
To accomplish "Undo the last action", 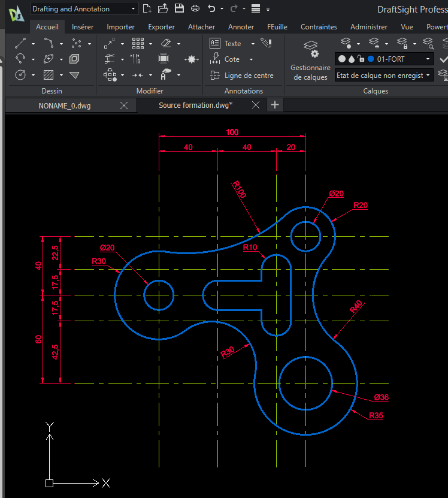I will click(x=211, y=8).
